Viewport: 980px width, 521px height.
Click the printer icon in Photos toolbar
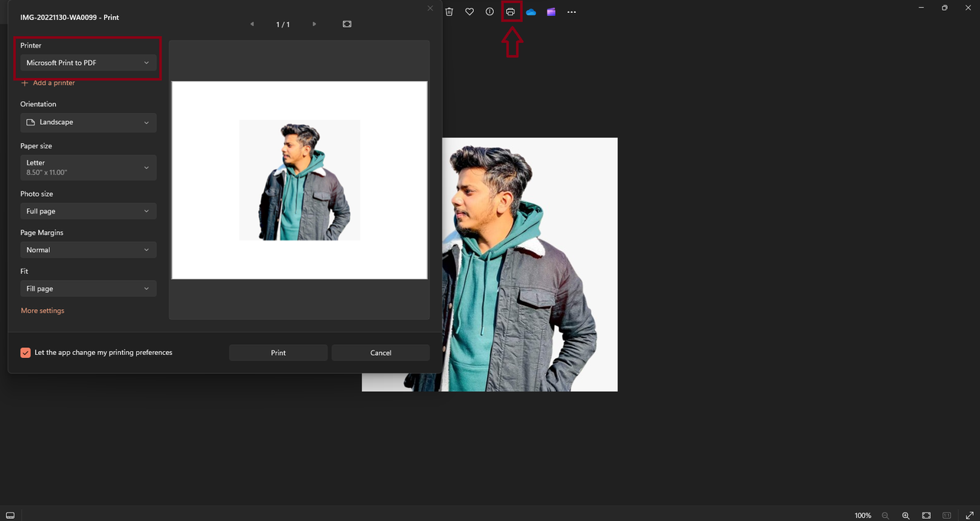tap(511, 11)
